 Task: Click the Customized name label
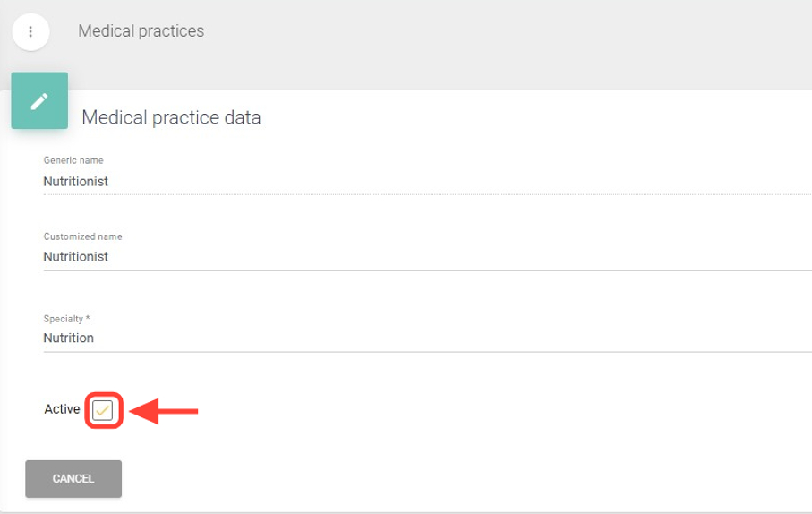(82, 236)
